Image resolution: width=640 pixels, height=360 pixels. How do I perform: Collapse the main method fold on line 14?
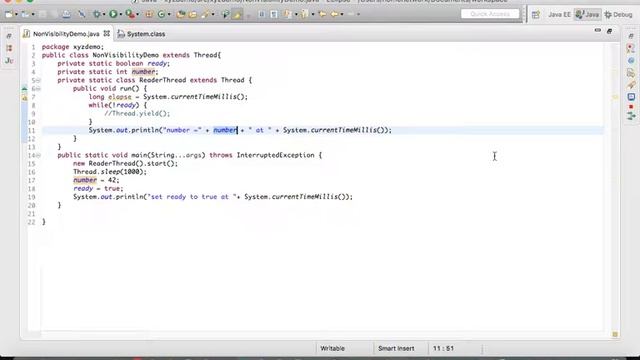click(38, 155)
